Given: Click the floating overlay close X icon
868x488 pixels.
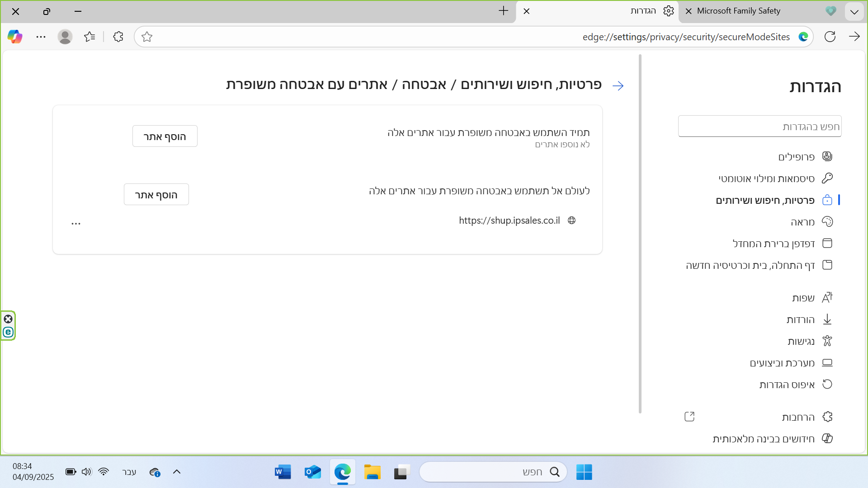Looking at the screenshot, I should click(x=8, y=319).
